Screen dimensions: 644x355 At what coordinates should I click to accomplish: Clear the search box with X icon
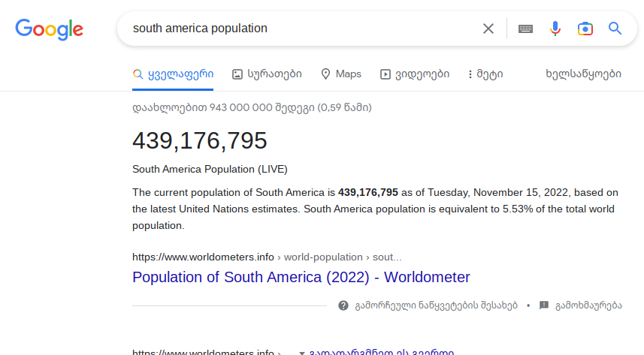tap(488, 29)
